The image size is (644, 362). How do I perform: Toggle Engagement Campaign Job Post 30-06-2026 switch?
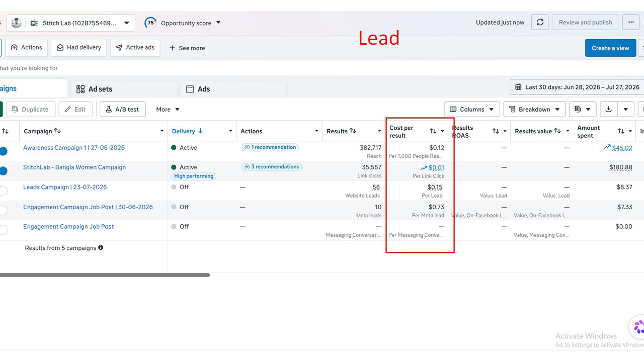tap(3, 210)
